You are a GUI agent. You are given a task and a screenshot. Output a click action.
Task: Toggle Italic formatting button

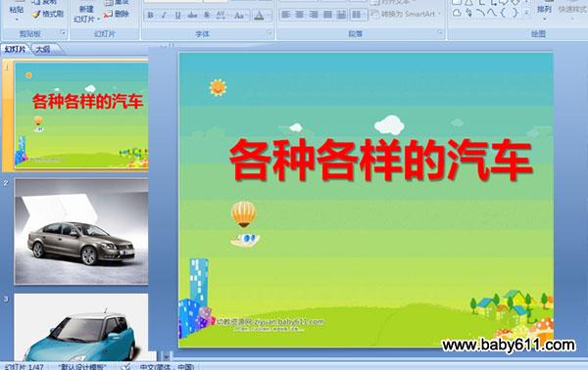click(164, 16)
